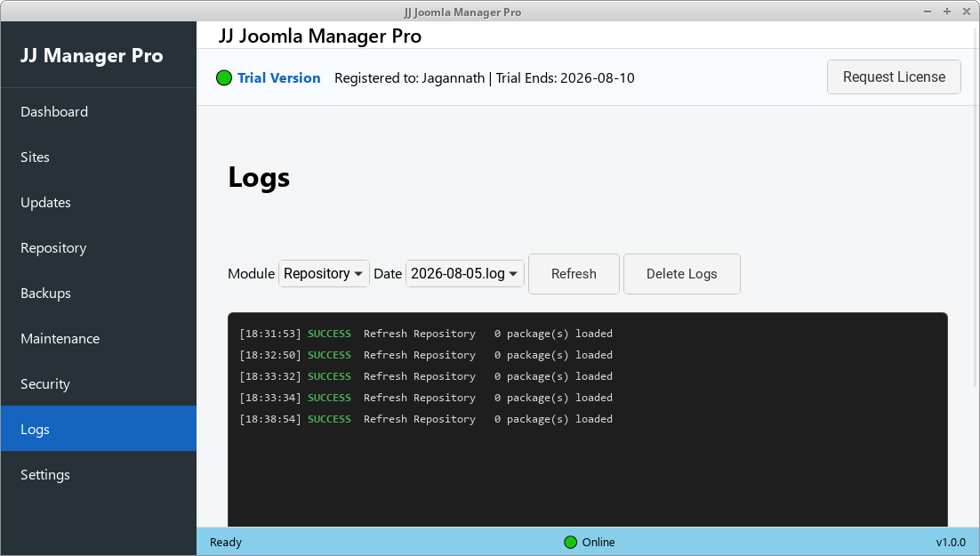
Task: Open the Date dropdown showing 2026-08-05.log
Action: (464, 274)
